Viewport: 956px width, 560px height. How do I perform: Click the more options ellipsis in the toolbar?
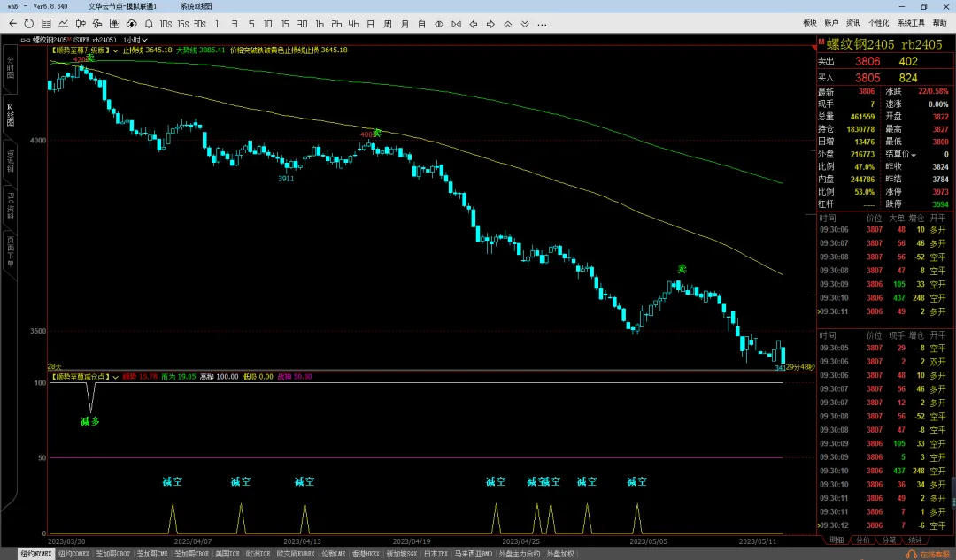pyautogui.click(x=542, y=25)
